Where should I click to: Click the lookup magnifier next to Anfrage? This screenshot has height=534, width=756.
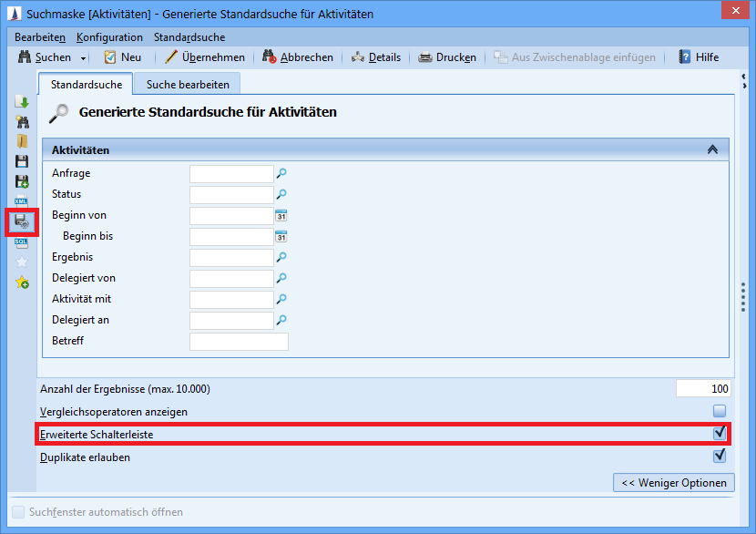281,173
